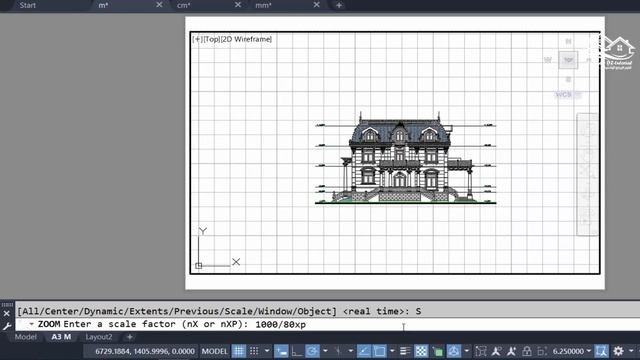The image size is (640, 360).
Task: Click the N compass label on ViewCube
Action: click(568, 41)
